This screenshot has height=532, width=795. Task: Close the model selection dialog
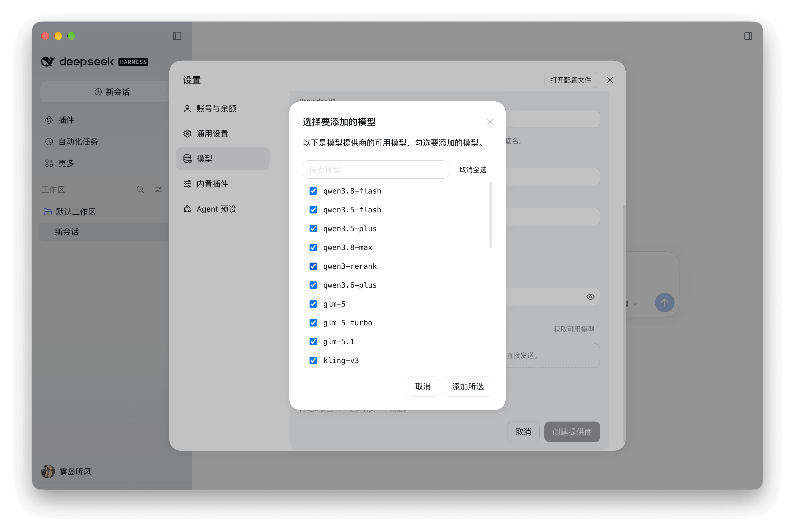(489, 122)
